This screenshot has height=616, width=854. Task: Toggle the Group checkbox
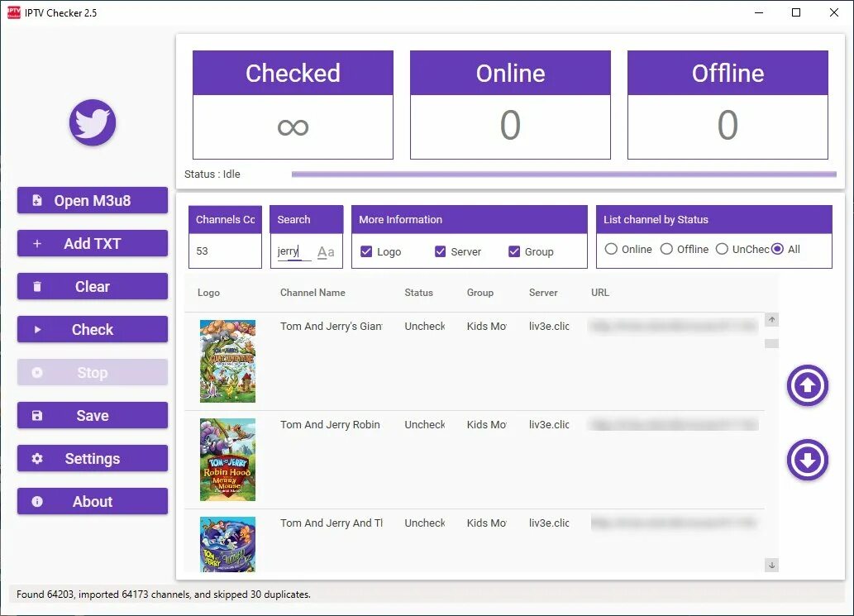(514, 251)
